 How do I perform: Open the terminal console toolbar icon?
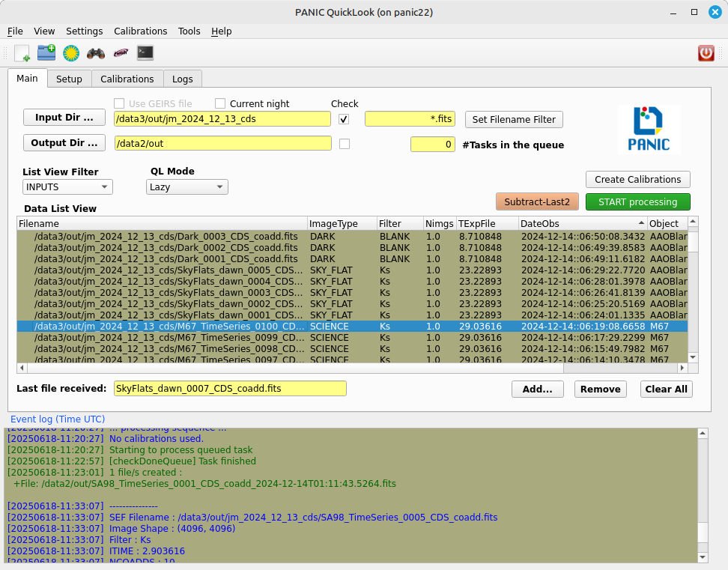coord(145,52)
